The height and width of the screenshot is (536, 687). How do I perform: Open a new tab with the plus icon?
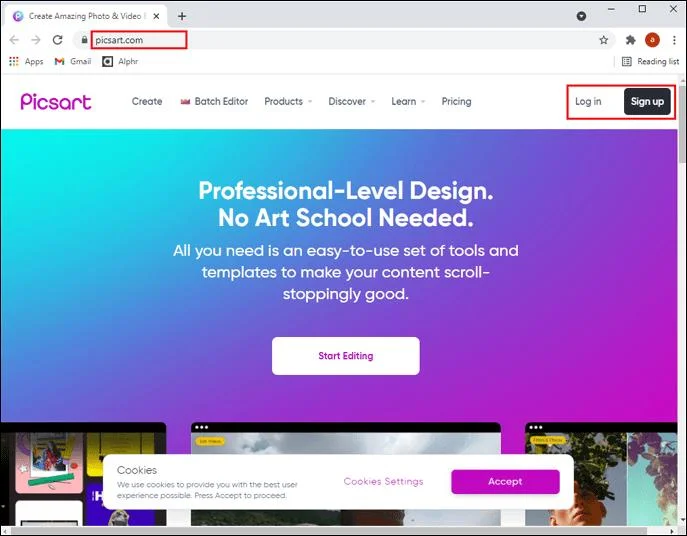click(182, 16)
